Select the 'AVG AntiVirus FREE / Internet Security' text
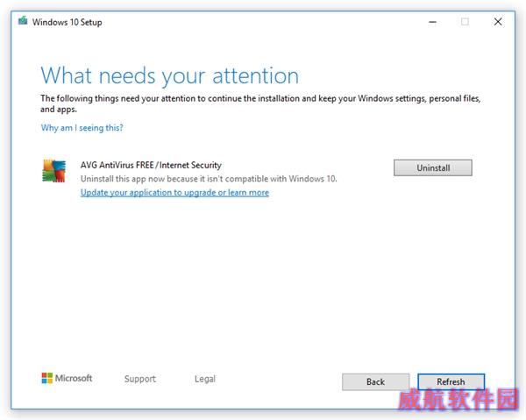 click(x=151, y=165)
